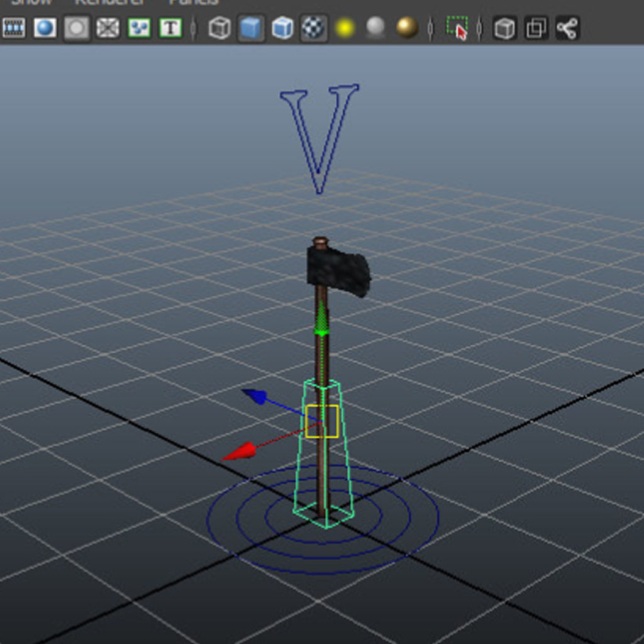Collapse toolbar handle right of gold sphere
Viewport: 644px width, 644px height.
430,28
